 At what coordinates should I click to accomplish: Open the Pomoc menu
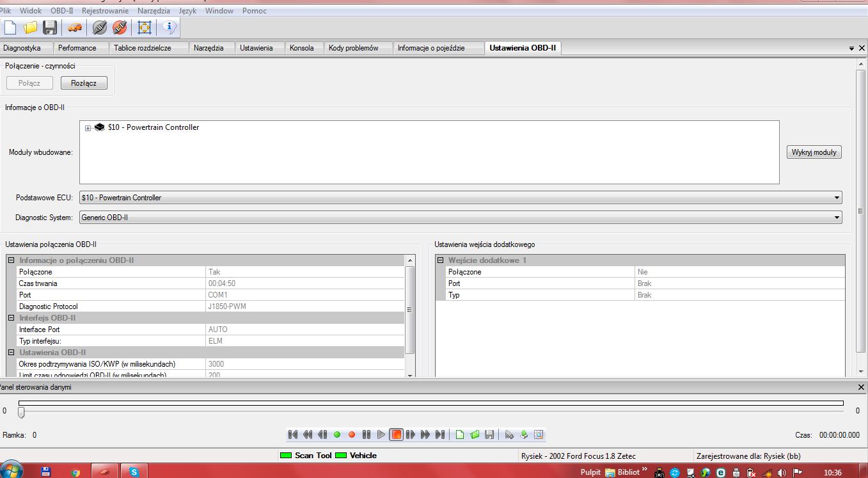point(255,11)
